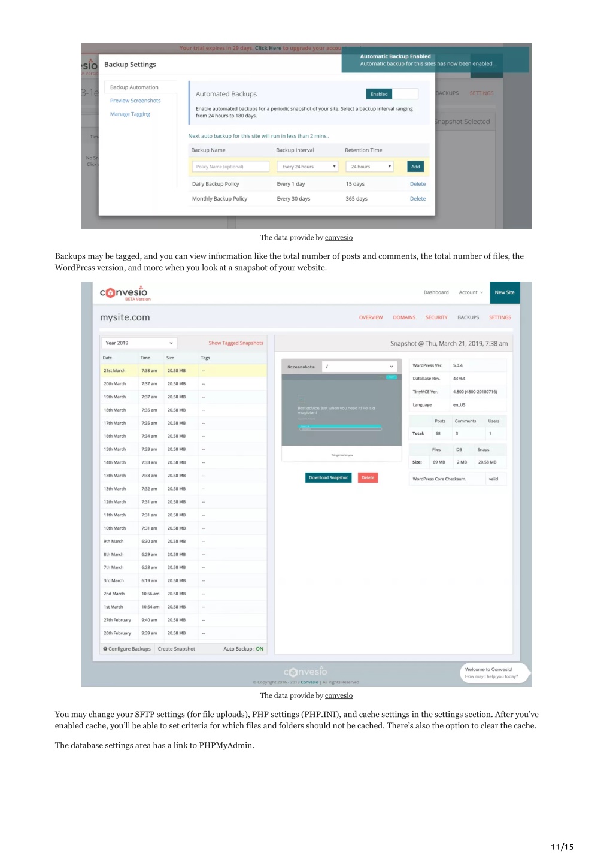The image size is (613, 868).
Task: Open the BACKUPS tab of mysite.com
Action: click(x=468, y=317)
